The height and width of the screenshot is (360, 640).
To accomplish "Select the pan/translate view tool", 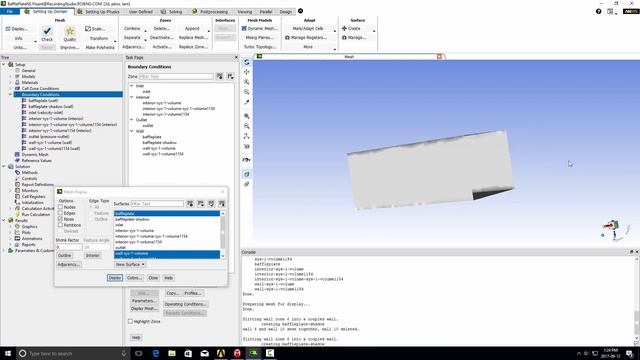I will pyautogui.click(x=247, y=72).
